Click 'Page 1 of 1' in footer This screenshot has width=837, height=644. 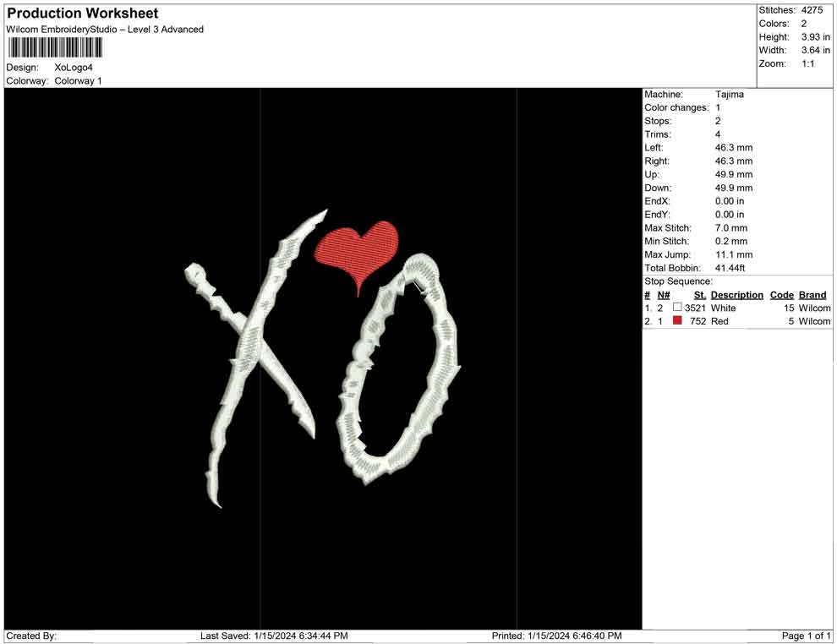coord(806,636)
